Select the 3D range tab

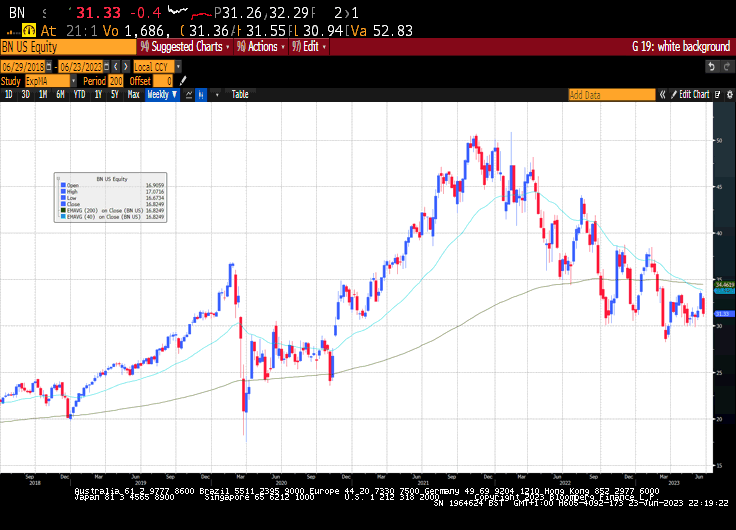pos(26,94)
